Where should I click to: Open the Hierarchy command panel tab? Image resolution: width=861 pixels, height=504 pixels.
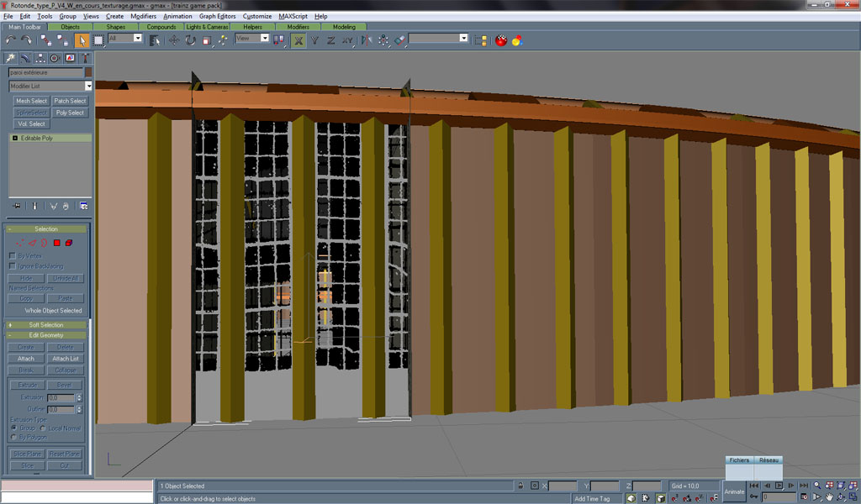click(x=40, y=58)
